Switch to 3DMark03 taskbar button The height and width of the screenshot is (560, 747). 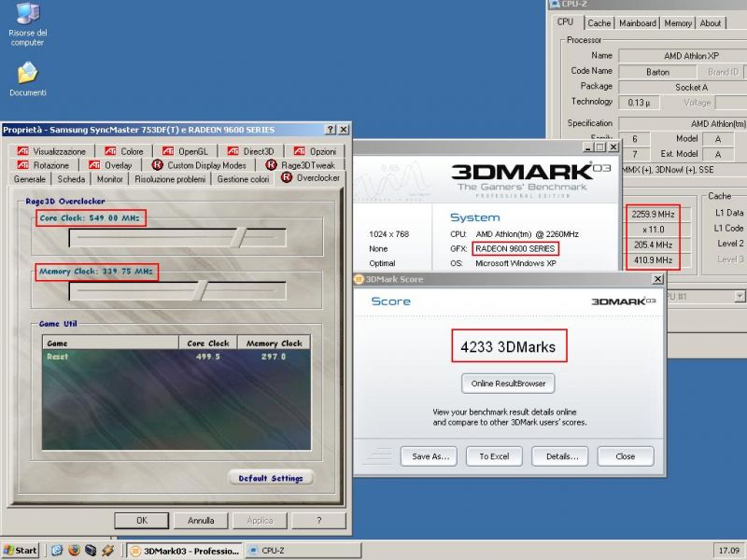[185, 551]
